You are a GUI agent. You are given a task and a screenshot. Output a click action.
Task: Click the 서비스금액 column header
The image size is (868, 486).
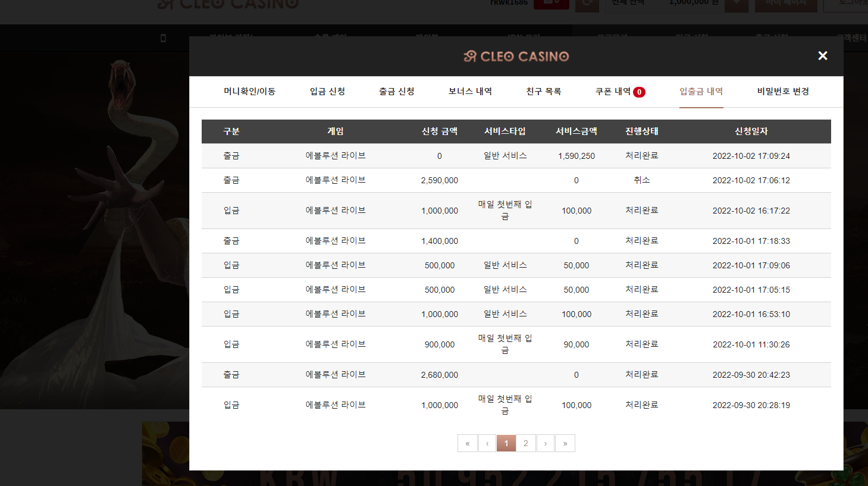576,131
